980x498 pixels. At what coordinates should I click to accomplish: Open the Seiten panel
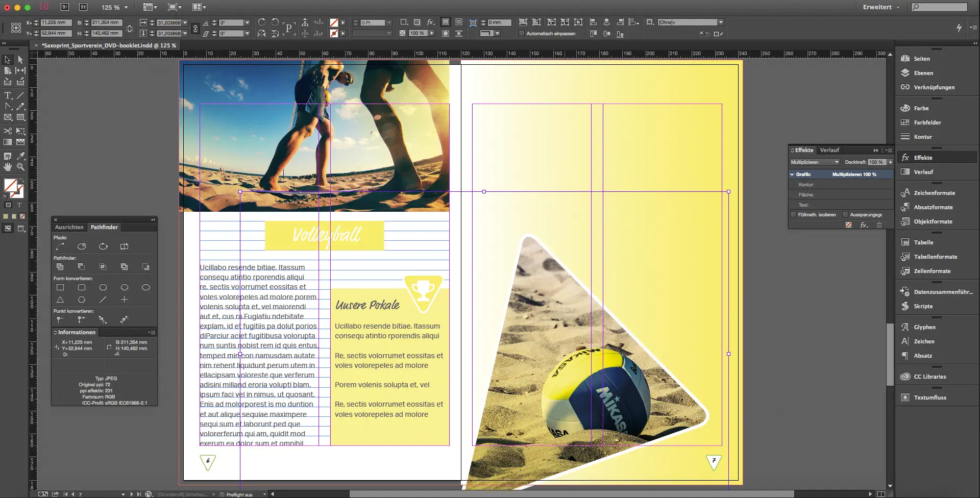pos(921,59)
